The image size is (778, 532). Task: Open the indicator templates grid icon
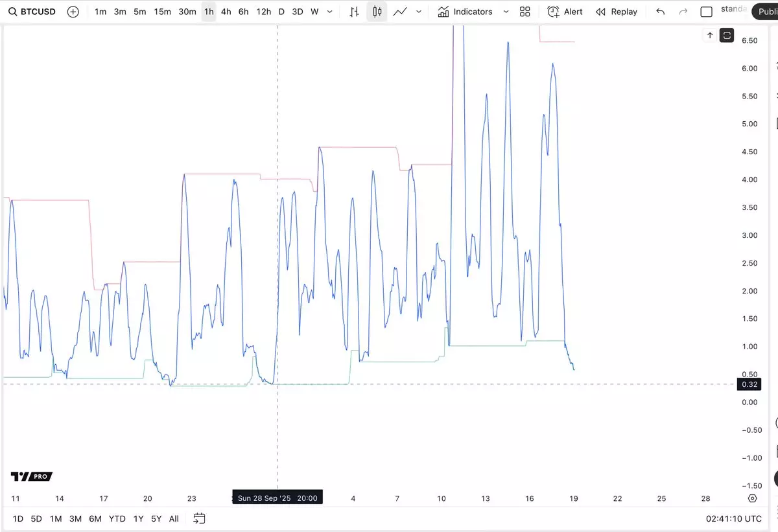pyautogui.click(x=525, y=12)
